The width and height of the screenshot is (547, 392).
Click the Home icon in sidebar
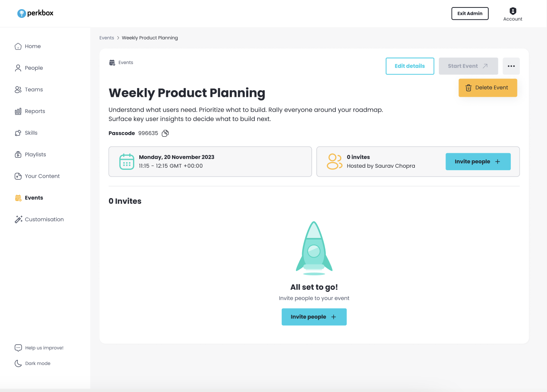[18, 46]
